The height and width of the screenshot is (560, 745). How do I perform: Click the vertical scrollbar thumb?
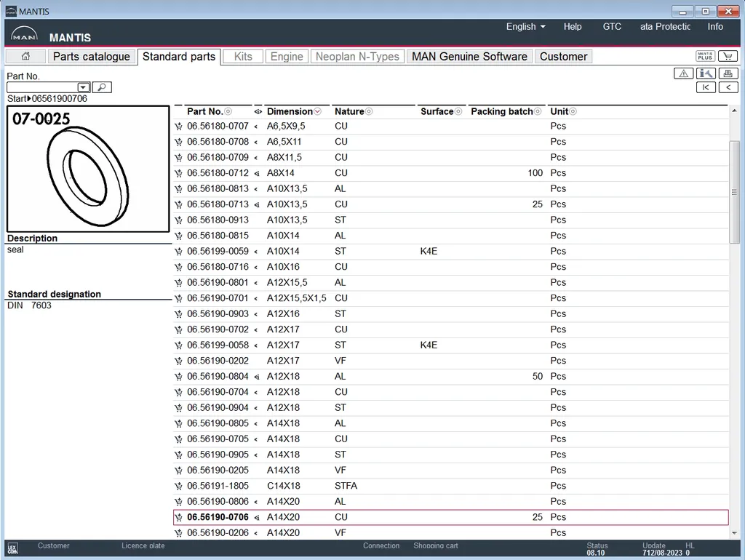coord(734,192)
